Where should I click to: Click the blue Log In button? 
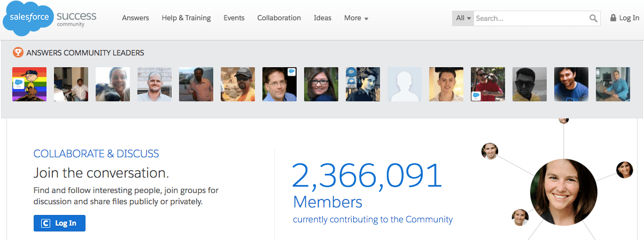click(x=59, y=223)
